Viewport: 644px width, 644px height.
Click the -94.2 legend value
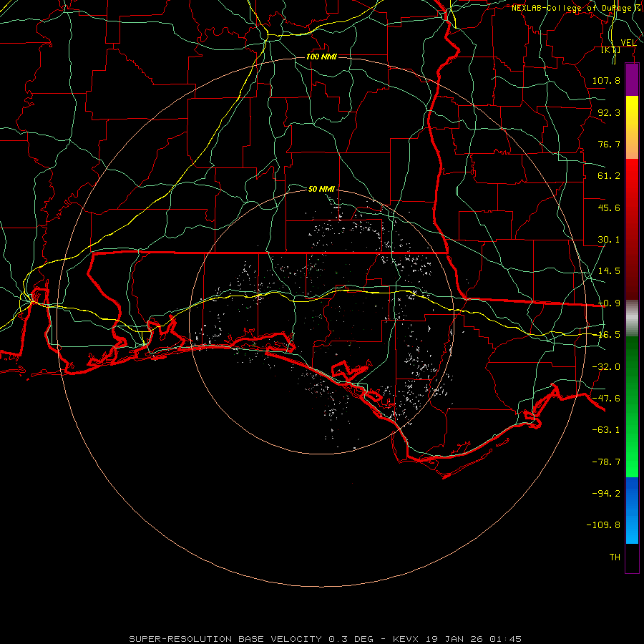point(606,493)
